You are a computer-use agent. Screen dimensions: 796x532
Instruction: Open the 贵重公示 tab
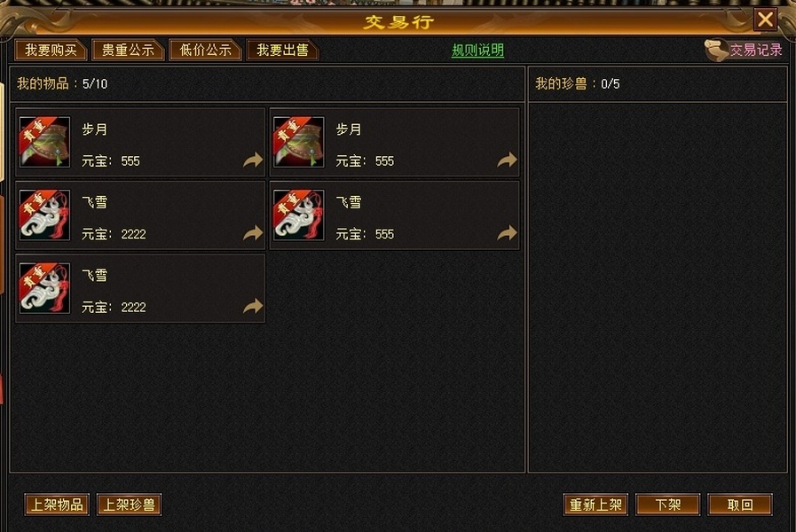pyautogui.click(x=128, y=51)
